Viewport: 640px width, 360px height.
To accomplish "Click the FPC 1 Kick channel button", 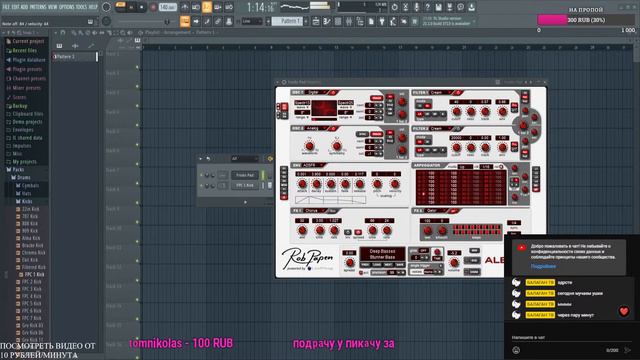I will tap(245, 186).
